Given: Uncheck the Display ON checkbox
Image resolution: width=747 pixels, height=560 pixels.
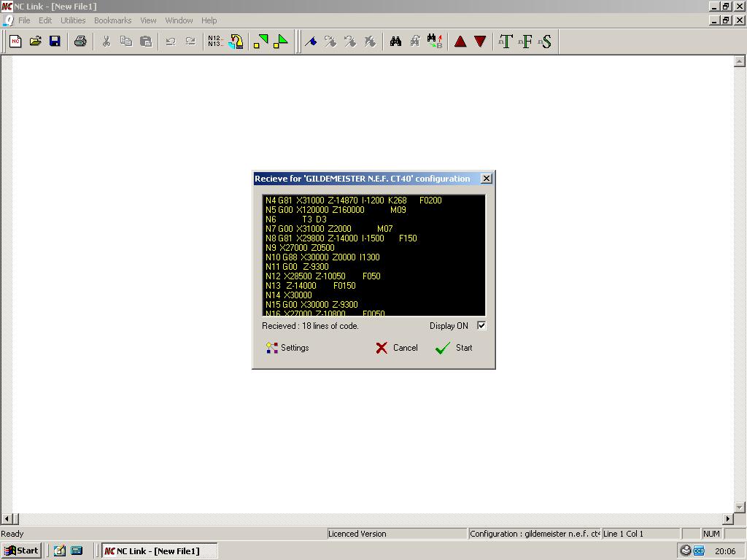Looking at the screenshot, I should point(481,326).
